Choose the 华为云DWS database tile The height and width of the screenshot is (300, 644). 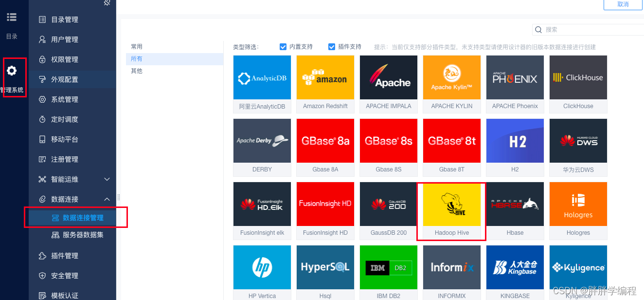coord(578,148)
